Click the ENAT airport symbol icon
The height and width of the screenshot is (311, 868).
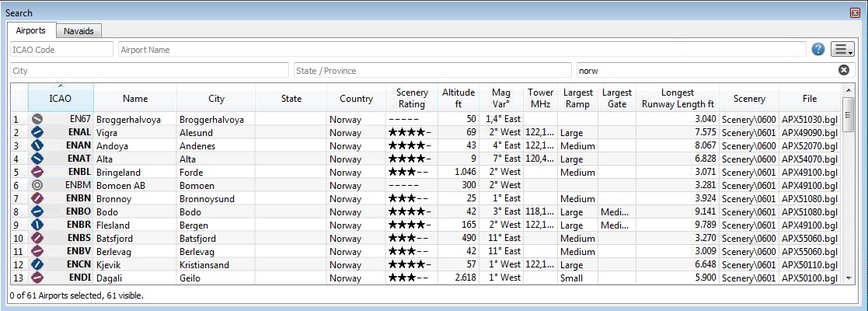(37, 159)
